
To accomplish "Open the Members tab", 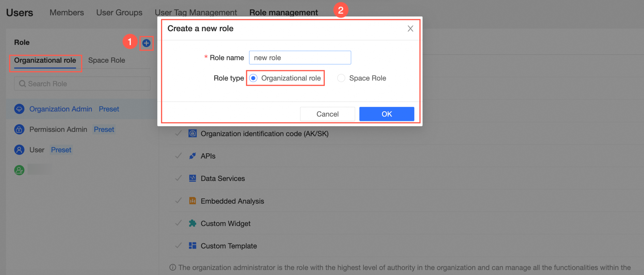I will pos(67,13).
